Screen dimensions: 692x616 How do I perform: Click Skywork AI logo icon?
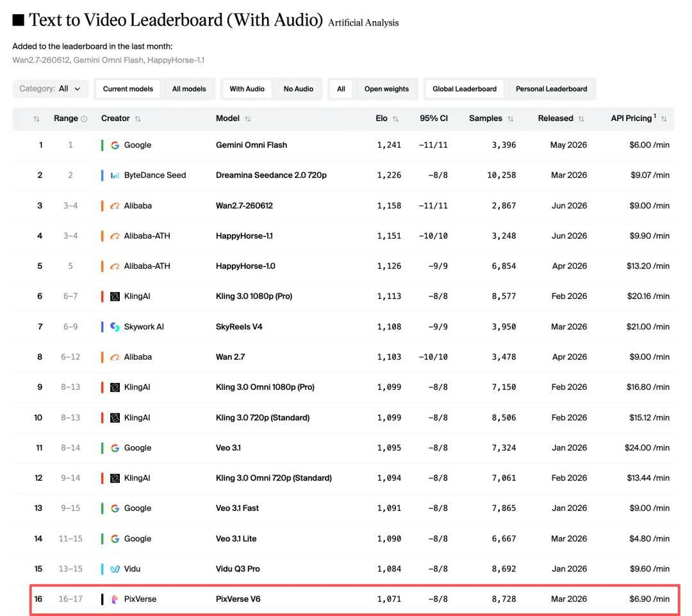(115, 327)
